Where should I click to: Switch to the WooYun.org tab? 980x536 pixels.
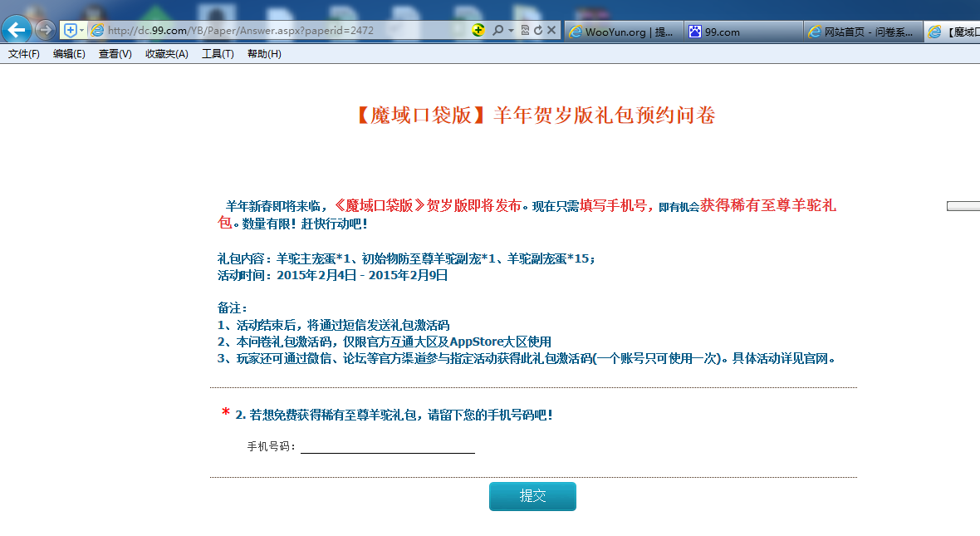click(x=625, y=32)
